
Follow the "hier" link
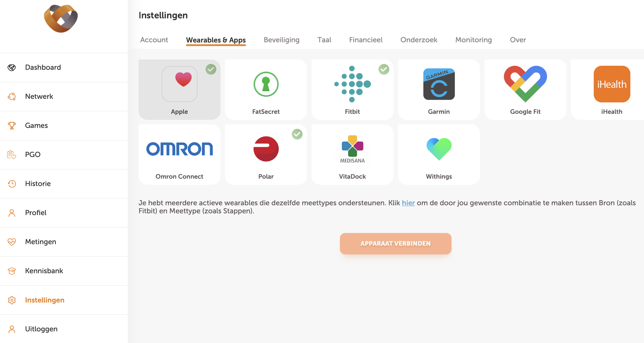408,203
